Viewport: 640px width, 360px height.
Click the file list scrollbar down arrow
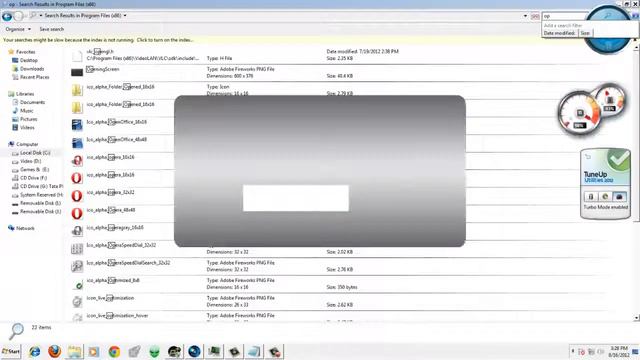[637, 318]
